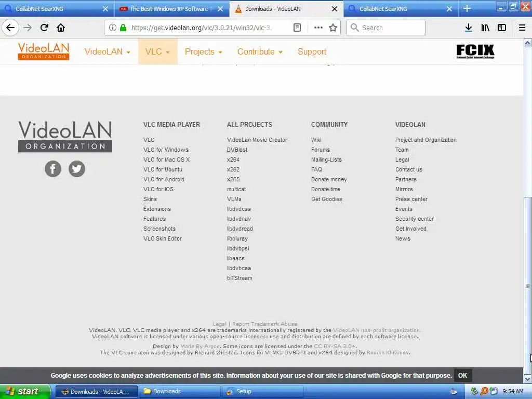Dismiss cookie notice with OK button

pos(462,376)
